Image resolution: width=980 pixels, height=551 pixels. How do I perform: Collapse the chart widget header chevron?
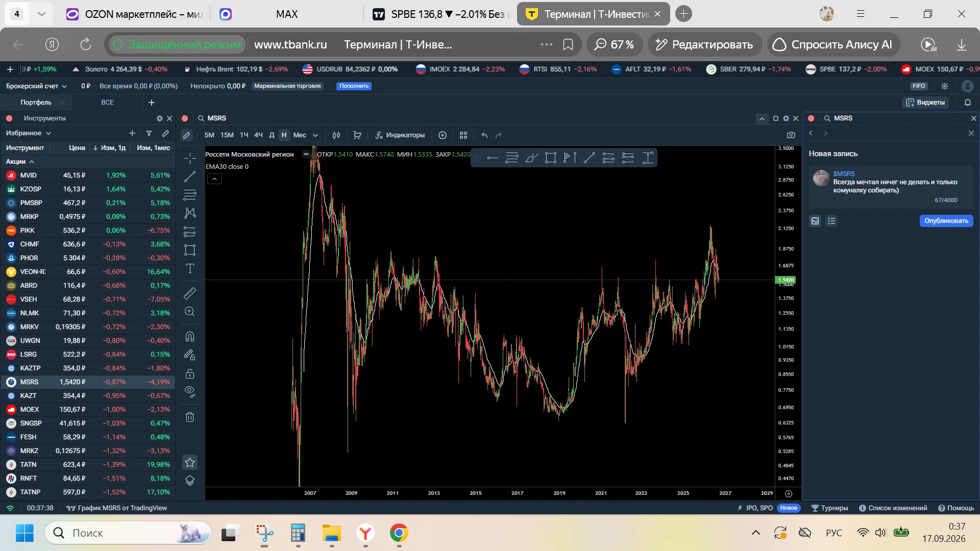click(x=762, y=118)
